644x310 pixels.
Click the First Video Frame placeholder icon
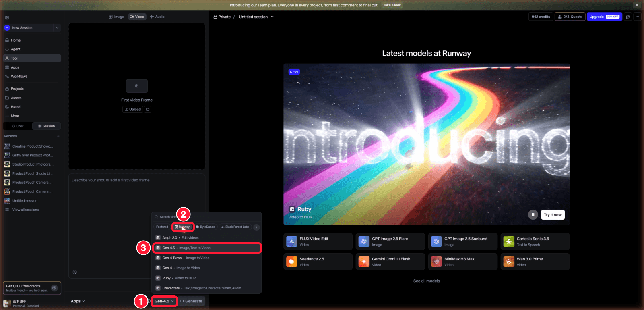tap(137, 86)
